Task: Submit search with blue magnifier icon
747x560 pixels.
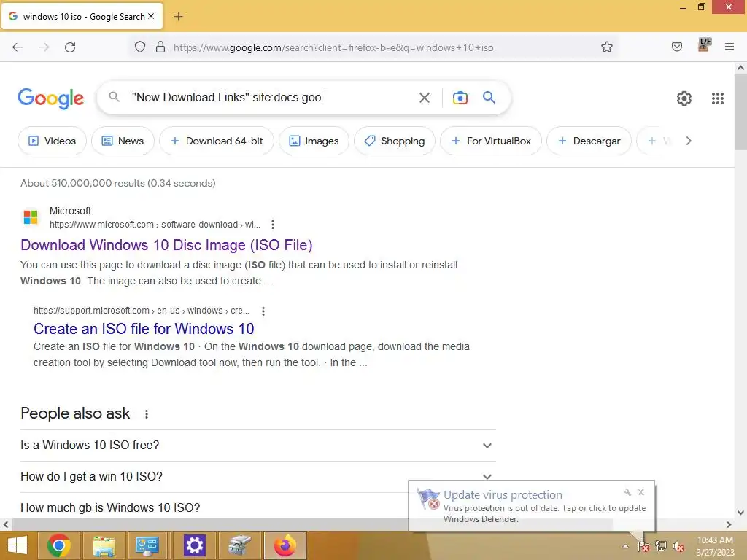Action: pos(489,98)
